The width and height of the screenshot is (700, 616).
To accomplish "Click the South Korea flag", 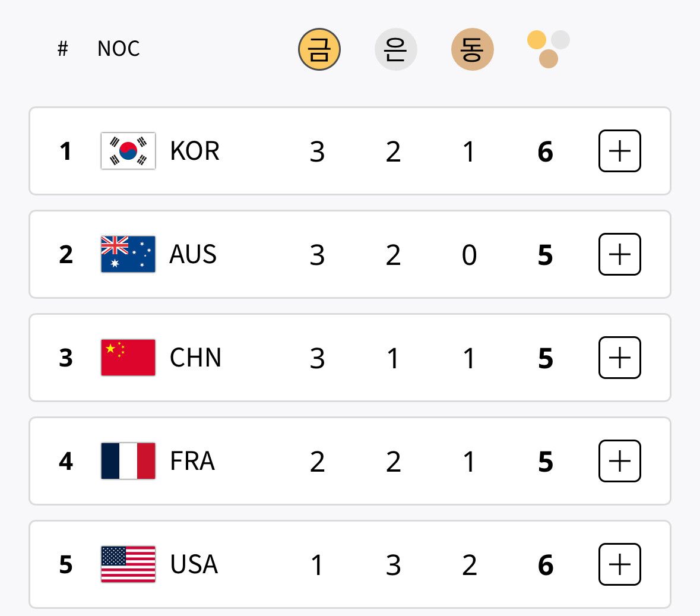I will pyautogui.click(x=128, y=151).
